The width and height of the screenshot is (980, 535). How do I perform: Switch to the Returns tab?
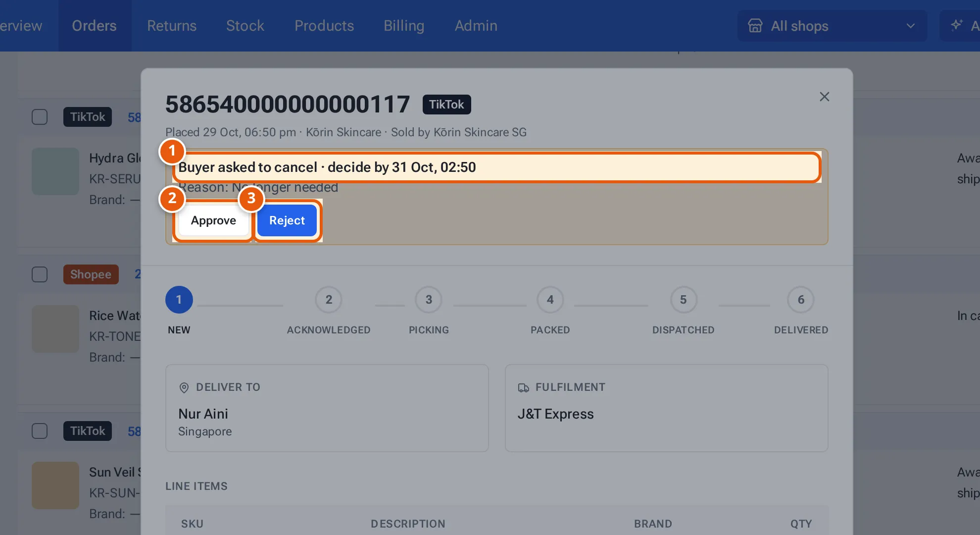pos(172,26)
